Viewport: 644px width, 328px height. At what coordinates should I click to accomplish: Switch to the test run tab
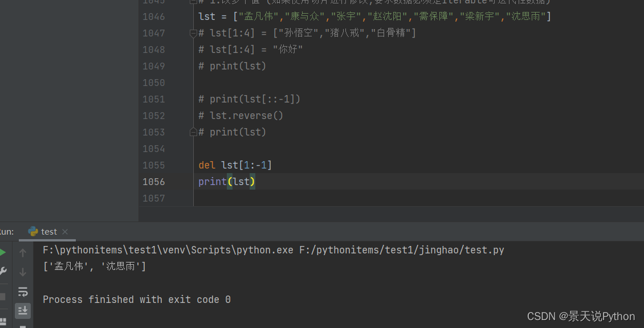(x=48, y=232)
